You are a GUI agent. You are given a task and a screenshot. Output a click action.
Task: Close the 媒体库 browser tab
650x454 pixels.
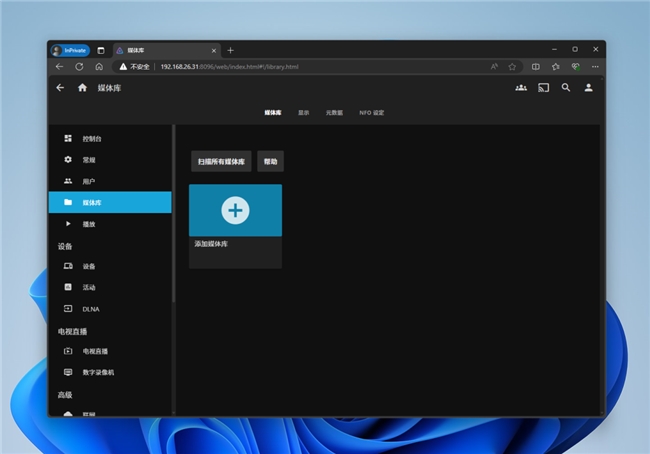tap(214, 51)
